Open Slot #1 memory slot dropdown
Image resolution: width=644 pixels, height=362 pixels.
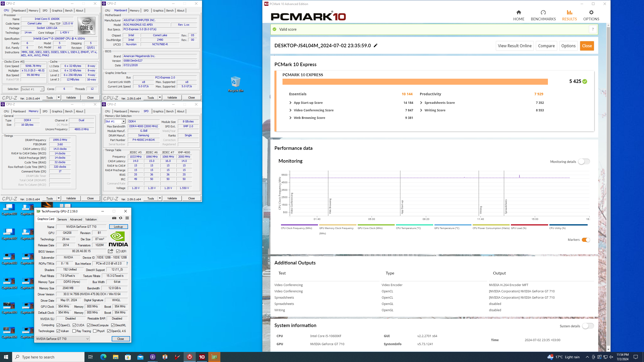coord(115,121)
